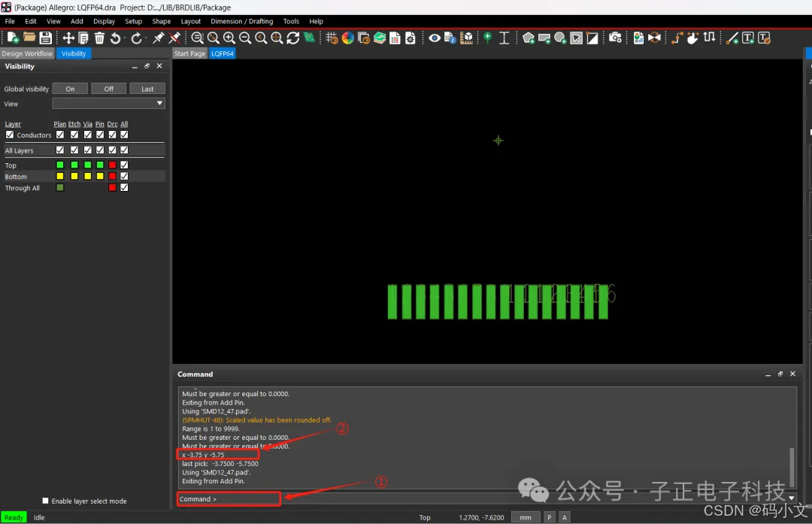Switch to the Design Workflow tab

click(x=27, y=53)
